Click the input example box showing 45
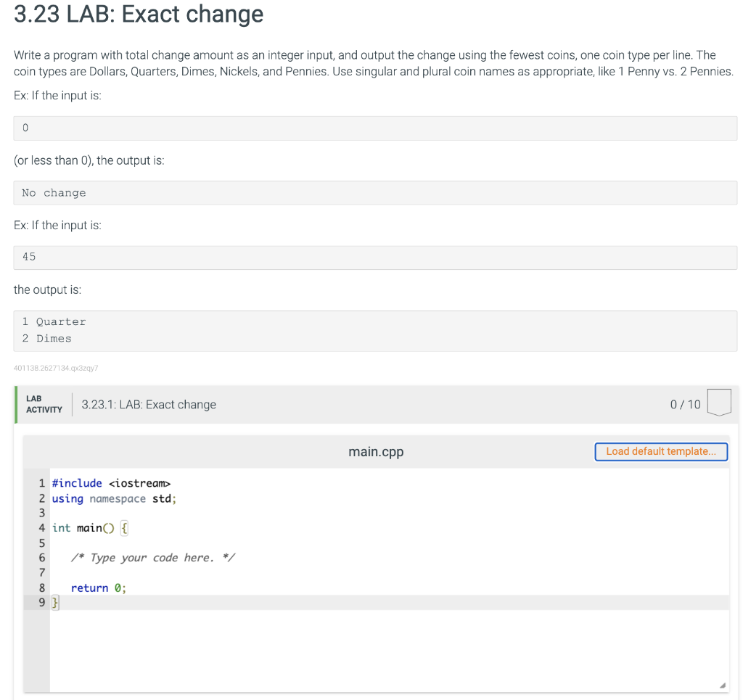This screenshot has height=700, width=743. [x=375, y=257]
